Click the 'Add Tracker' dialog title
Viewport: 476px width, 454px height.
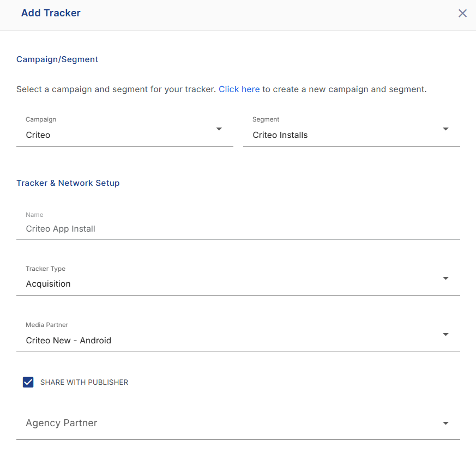pyautogui.click(x=51, y=13)
